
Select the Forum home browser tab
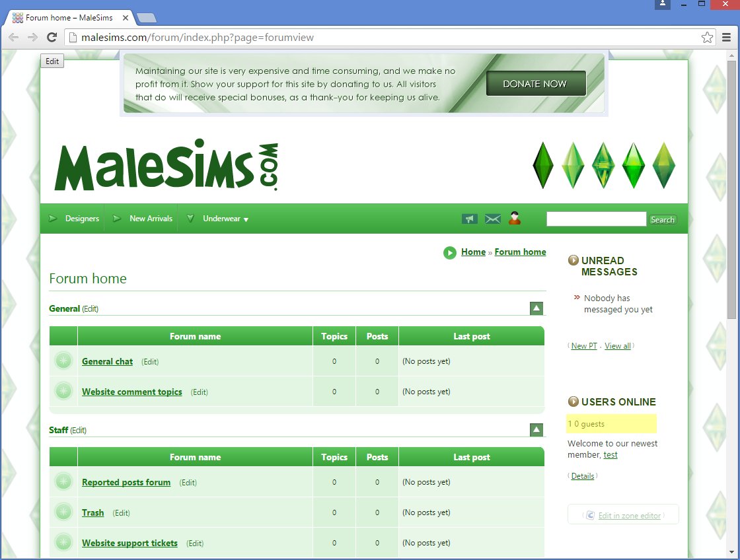click(x=69, y=18)
